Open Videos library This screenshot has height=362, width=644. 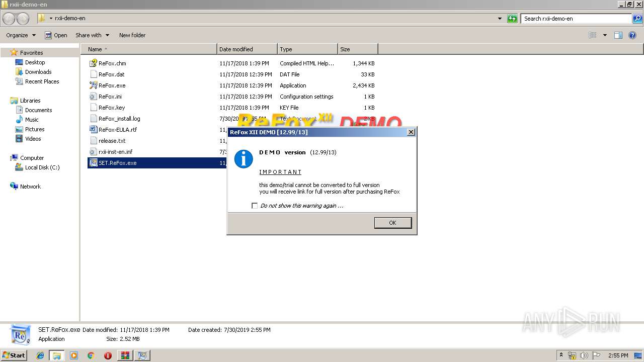click(x=33, y=139)
